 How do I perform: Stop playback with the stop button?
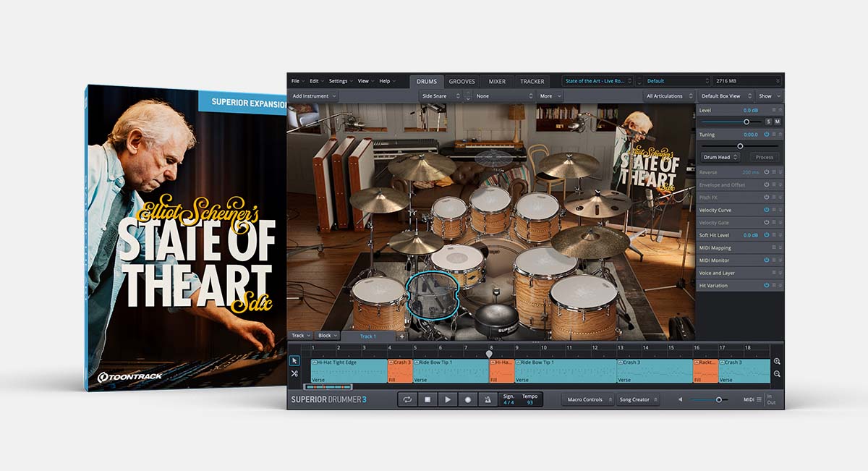click(427, 399)
